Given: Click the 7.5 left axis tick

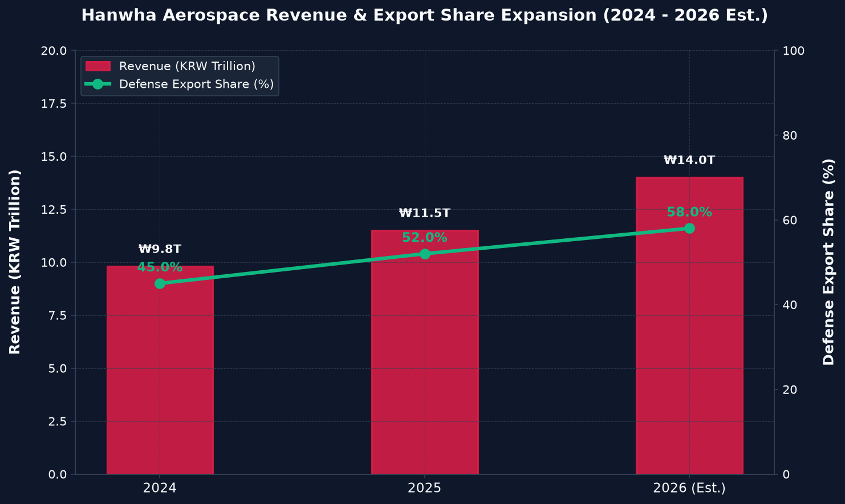Looking at the screenshot, I should [57, 316].
